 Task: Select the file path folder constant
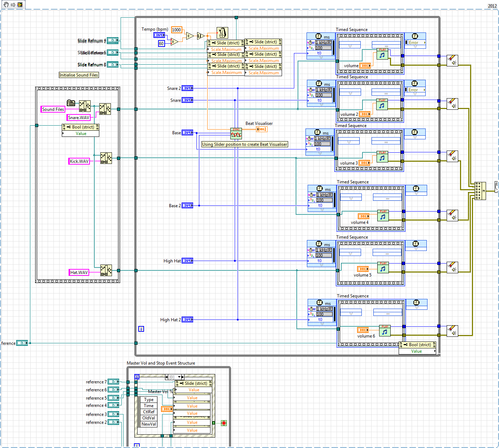71,103
